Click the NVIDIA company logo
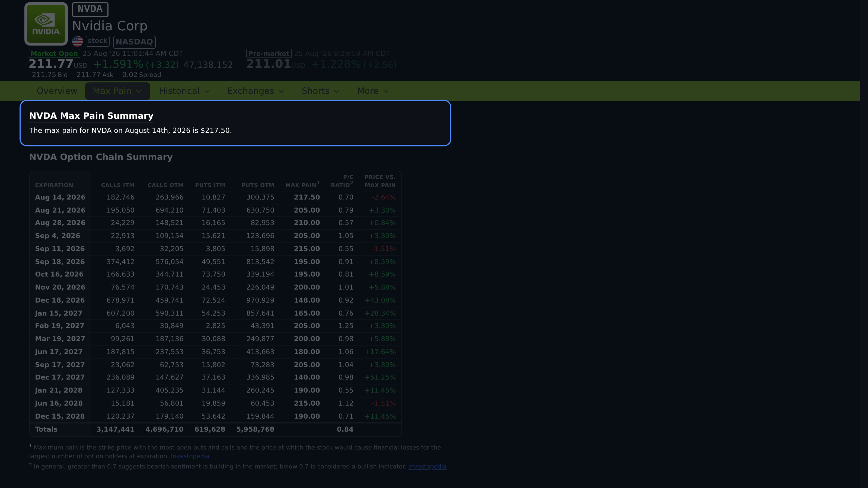This screenshot has height=488, width=868. click(x=46, y=24)
